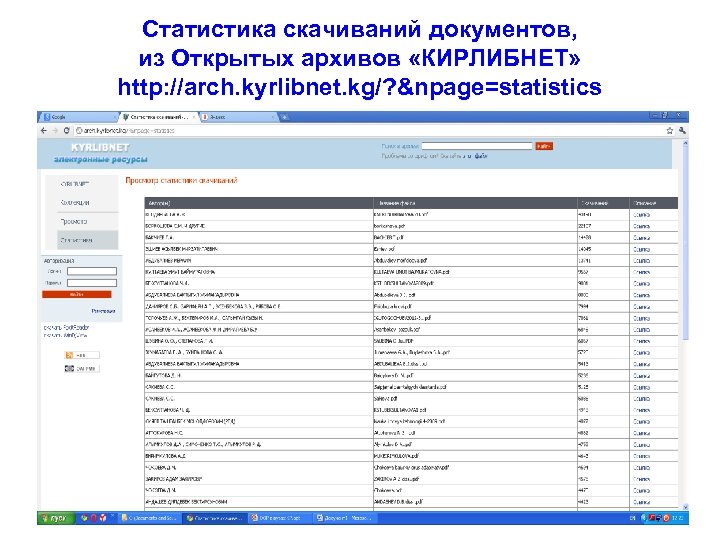Click the page scrollbar up arrow

tap(685, 143)
